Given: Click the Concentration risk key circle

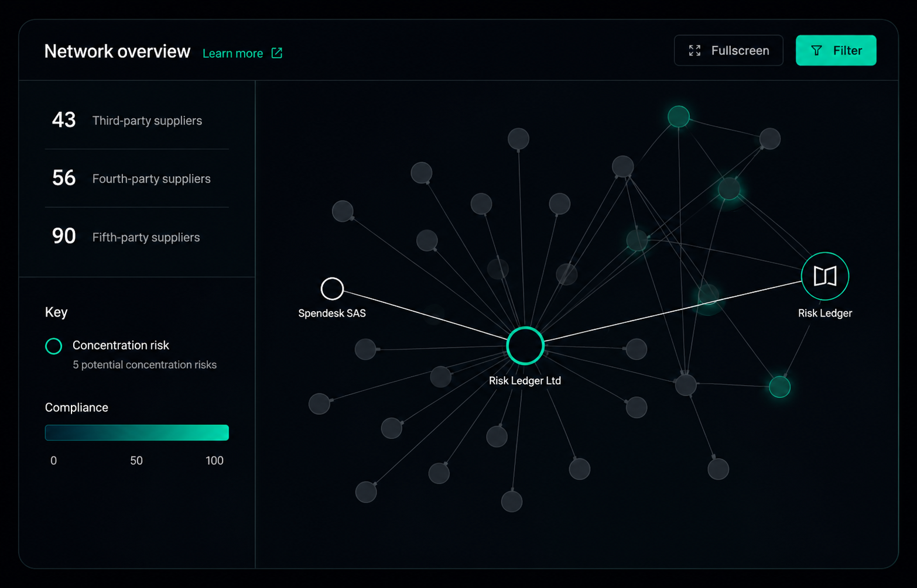Looking at the screenshot, I should pos(53,346).
